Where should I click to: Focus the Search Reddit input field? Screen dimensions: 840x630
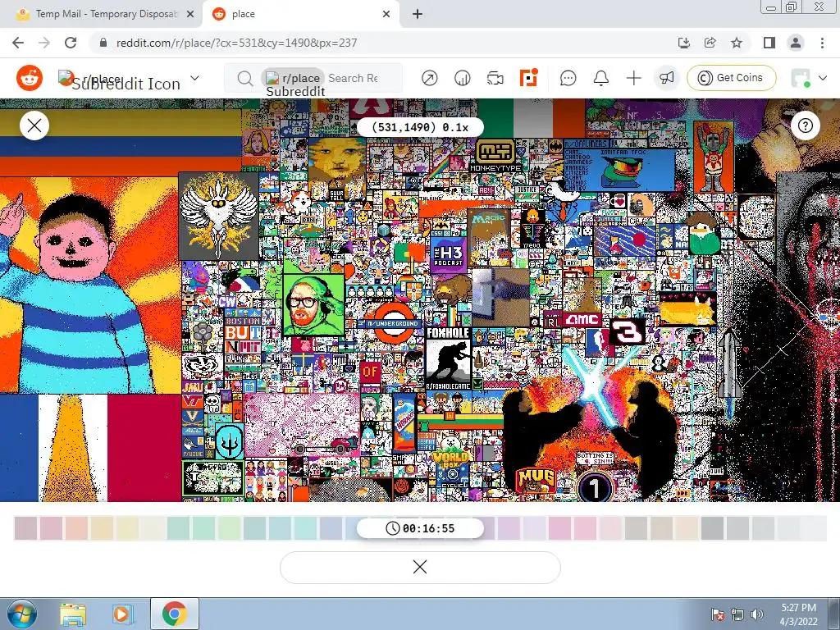click(x=354, y=78)
